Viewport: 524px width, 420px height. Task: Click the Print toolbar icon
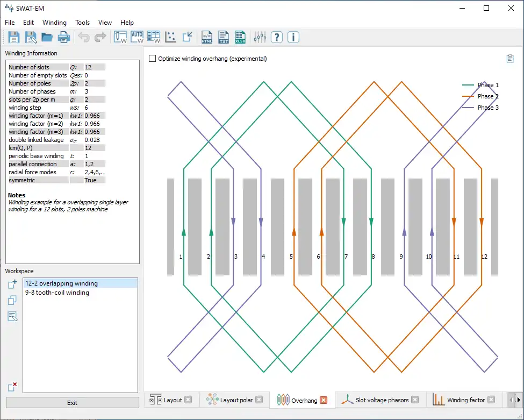pos(64,37)
